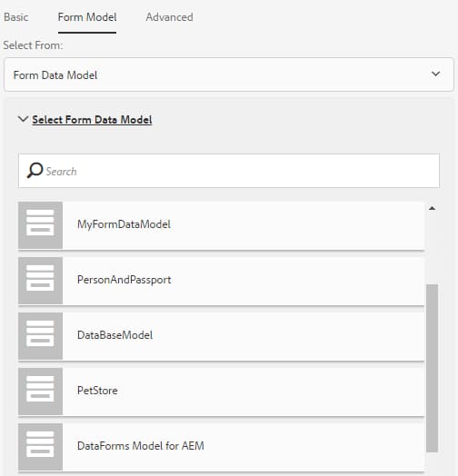Click the PetStore form icon
This screenshot has width=458, height=476.
coord(40,392)
